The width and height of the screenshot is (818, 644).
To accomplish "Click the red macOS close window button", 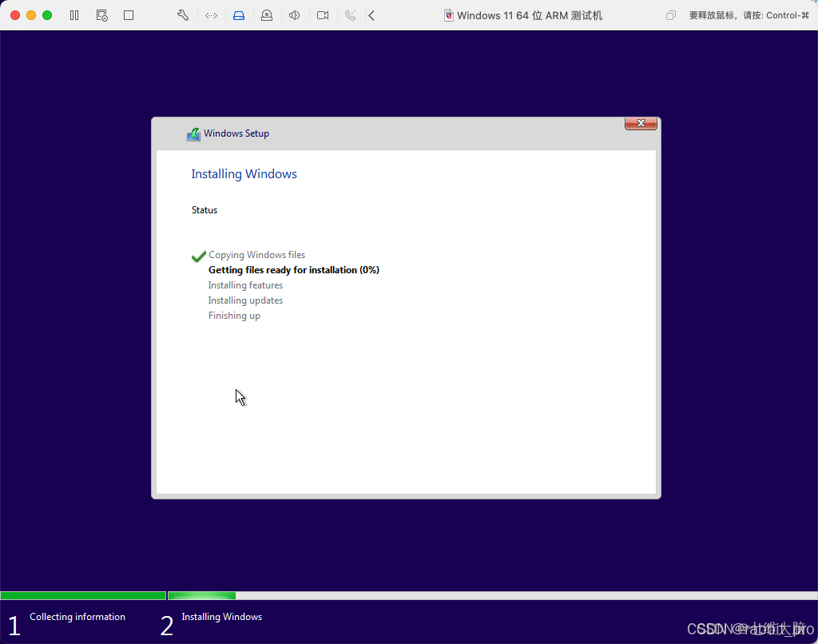I will [x=15, y=15].
